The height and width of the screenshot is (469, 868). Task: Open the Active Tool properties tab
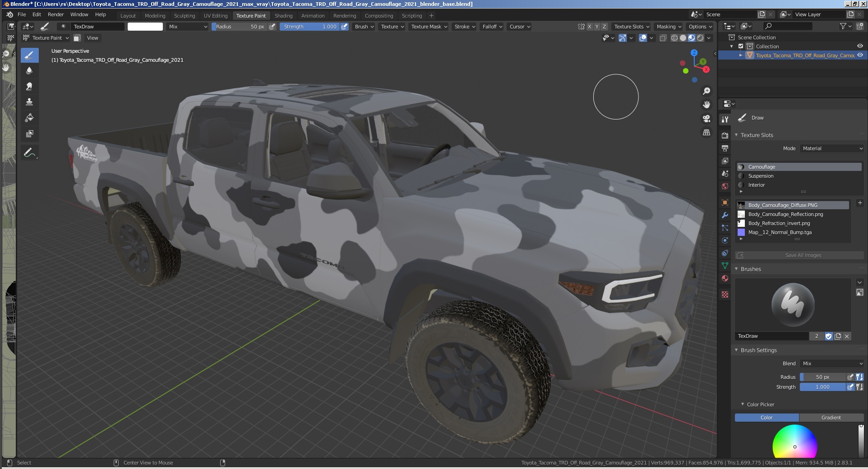point(725,119)
